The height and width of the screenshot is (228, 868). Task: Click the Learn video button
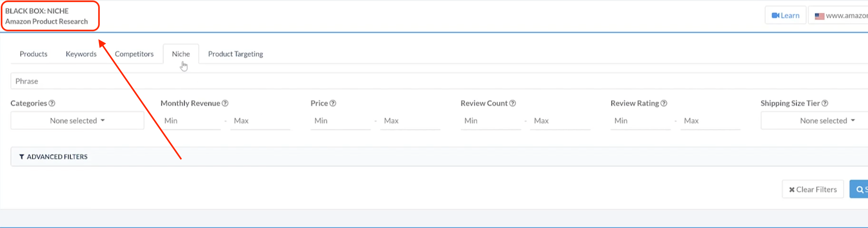tap(785, 16)
